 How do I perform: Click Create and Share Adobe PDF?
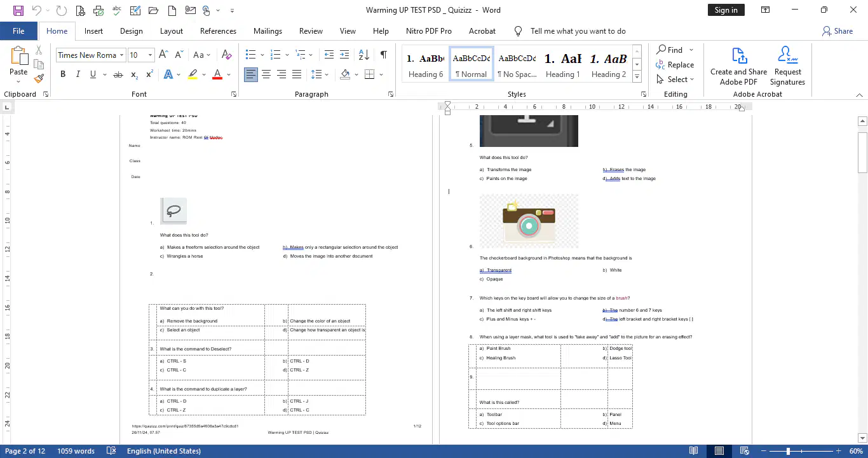coord(738,66)
